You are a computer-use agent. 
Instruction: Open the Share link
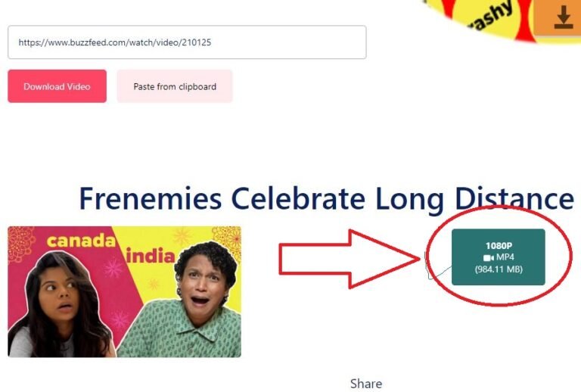366,384
